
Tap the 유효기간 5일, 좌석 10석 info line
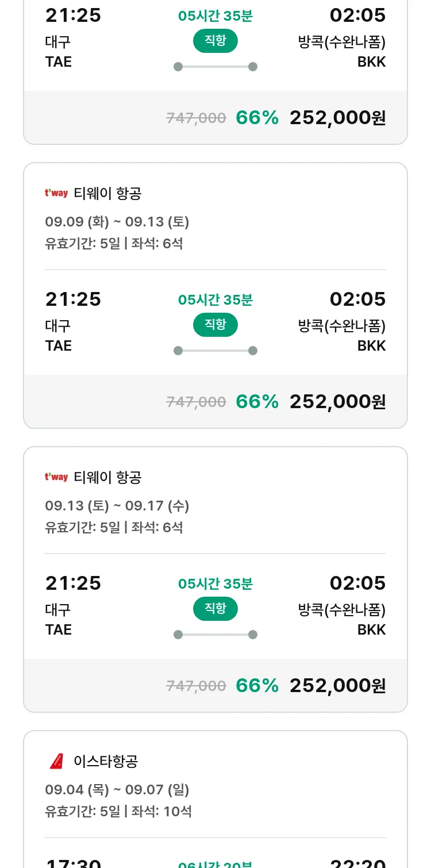click(118, 812)
